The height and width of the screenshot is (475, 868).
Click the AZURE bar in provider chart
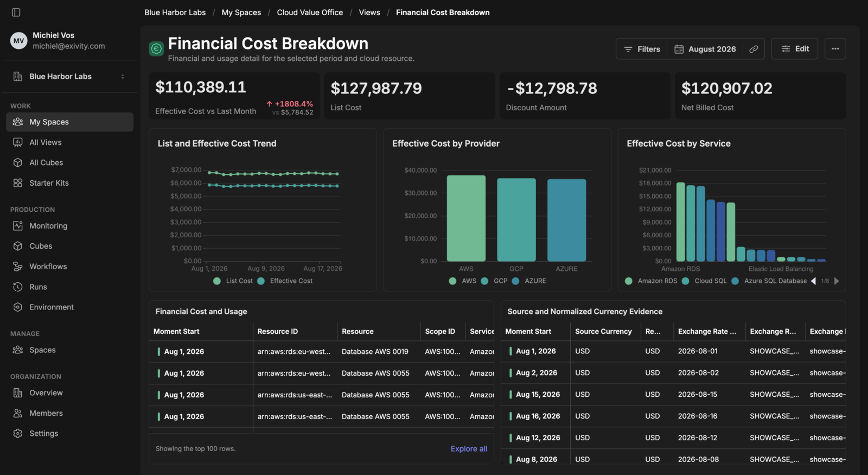[567, 220]
